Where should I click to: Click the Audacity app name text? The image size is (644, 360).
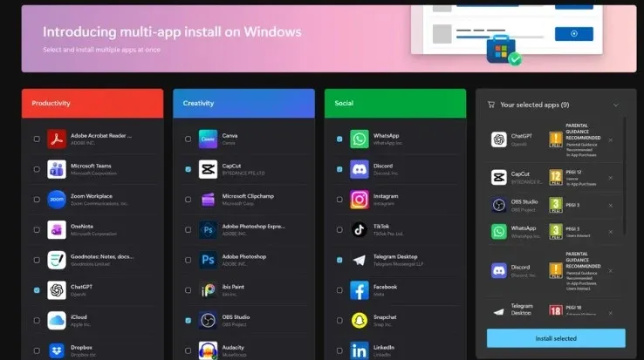(x=233, y=347)
